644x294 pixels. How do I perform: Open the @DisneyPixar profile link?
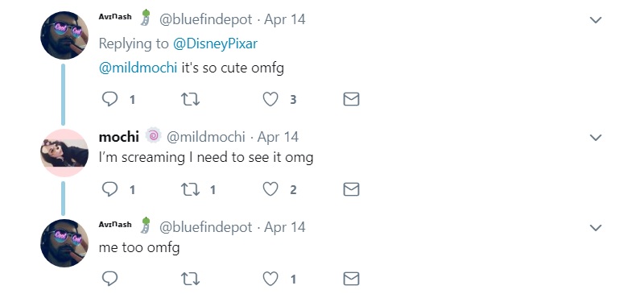(215, 43)
